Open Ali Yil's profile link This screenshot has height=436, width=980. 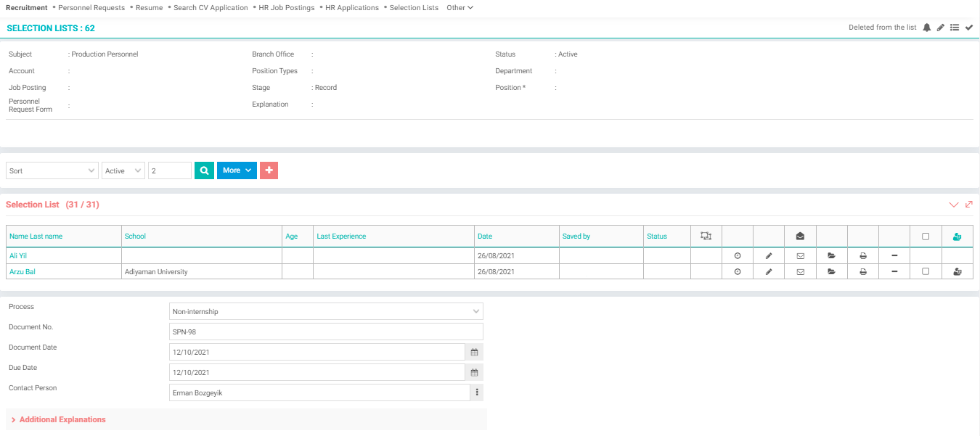click(18, 255)
